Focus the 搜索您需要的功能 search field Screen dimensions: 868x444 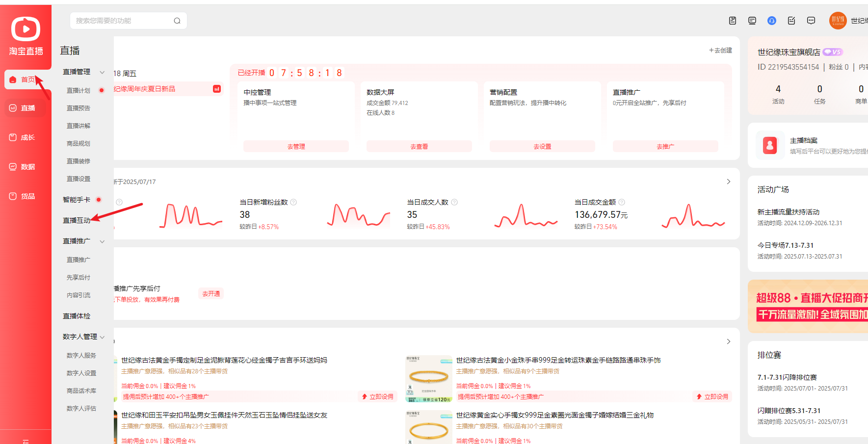(123, 21)
